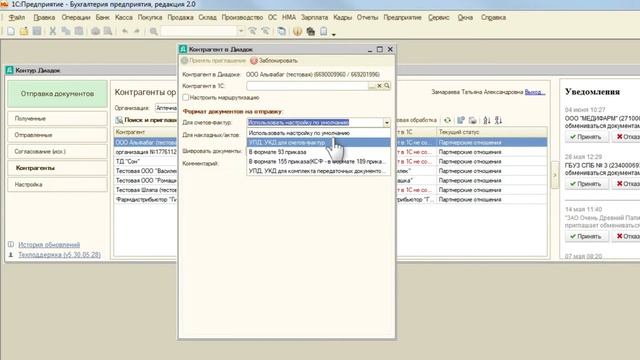The width and height of the screenshot is (640, 360).
Task: Open the Продажа menu
Action: tap(180, 18)
